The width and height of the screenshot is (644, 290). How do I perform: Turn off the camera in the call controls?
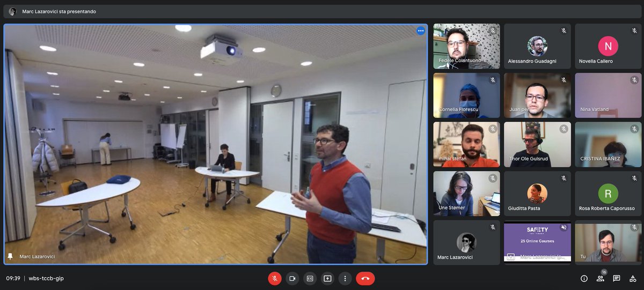(x=292, y=278)
